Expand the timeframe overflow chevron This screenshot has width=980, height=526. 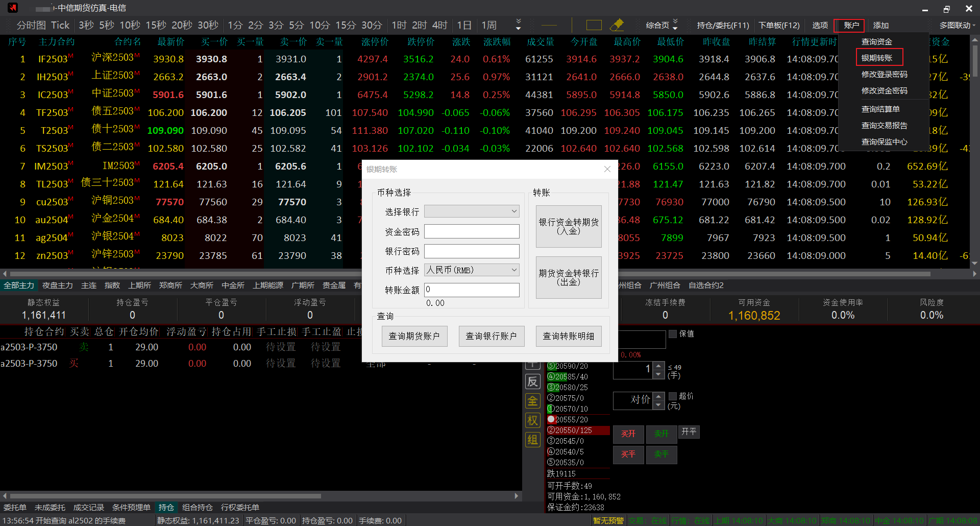[x=518, y=25]
